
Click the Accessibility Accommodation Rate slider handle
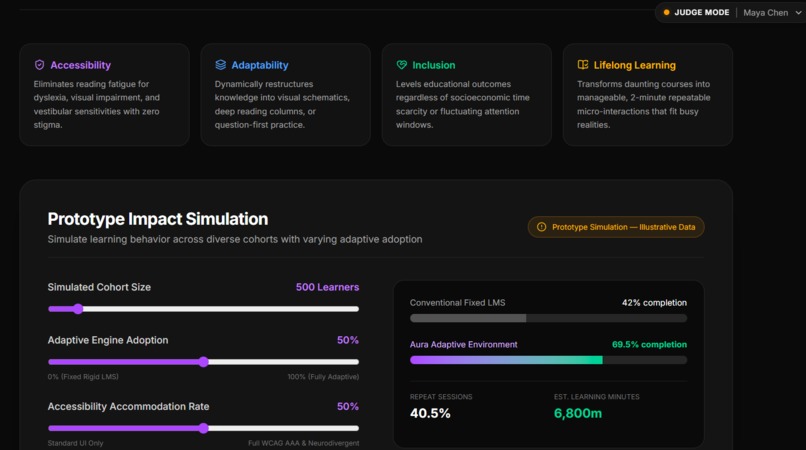point(204,428)
